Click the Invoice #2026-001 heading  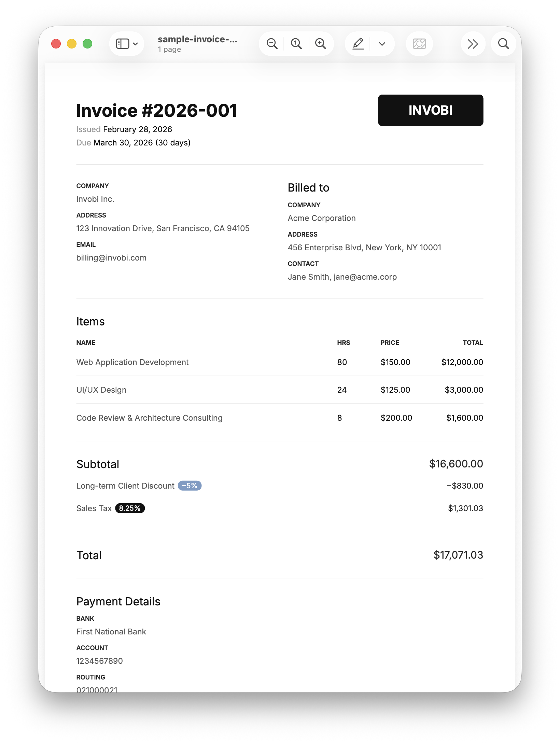(x=157, y=111)
